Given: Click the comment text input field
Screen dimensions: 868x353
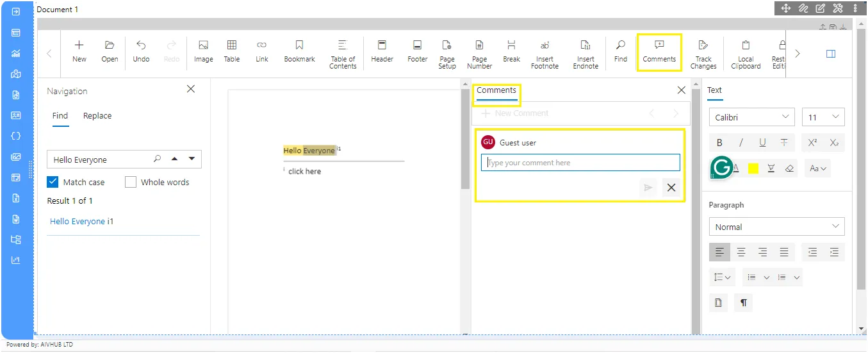Looking at the screenshot, I should (x=580, y=163).
